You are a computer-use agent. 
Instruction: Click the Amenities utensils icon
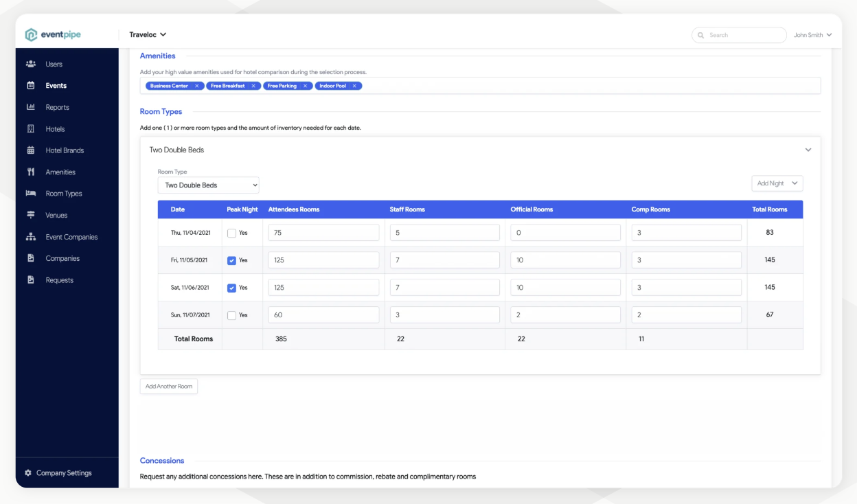(31, 172)
